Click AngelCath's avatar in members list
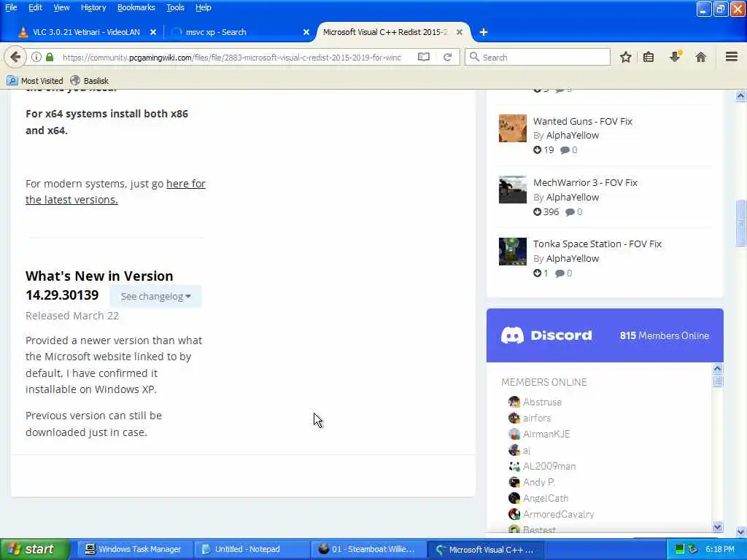 [x=514, y=498]
